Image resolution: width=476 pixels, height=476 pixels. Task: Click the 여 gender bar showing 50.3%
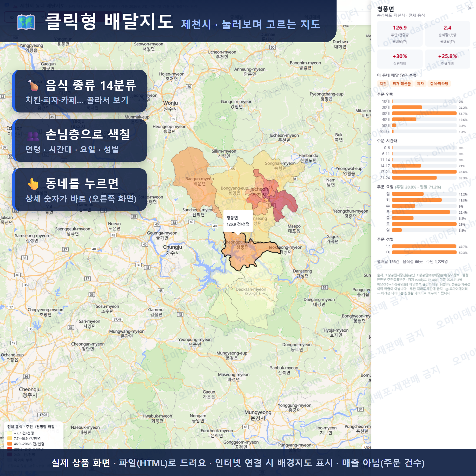(x=424, y=252)
